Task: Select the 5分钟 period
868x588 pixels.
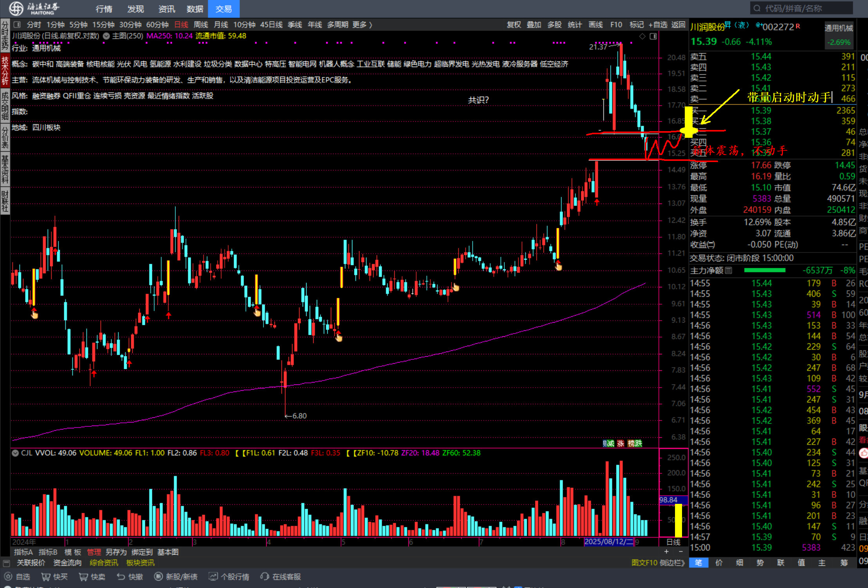Action: pos(78,25)
